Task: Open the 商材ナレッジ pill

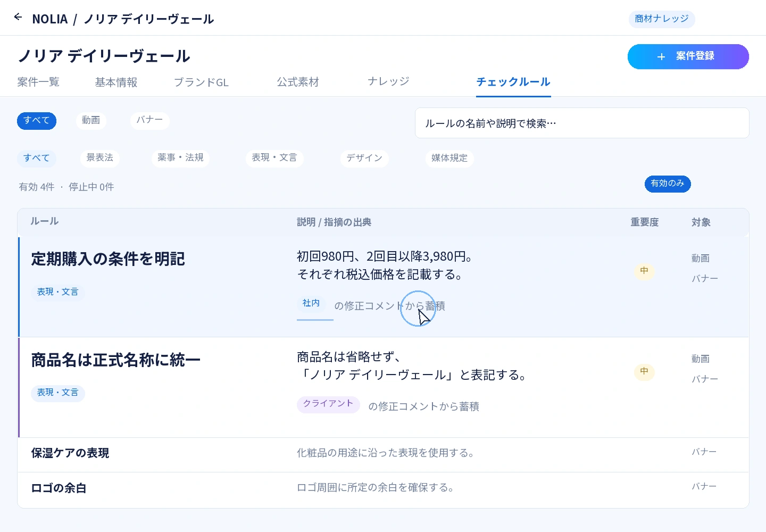Action: (x=662, y=19)
